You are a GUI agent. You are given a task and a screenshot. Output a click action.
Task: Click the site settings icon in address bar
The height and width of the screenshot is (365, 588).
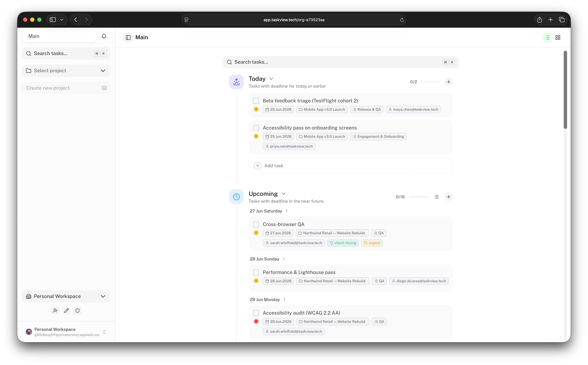tap(186, 20)
